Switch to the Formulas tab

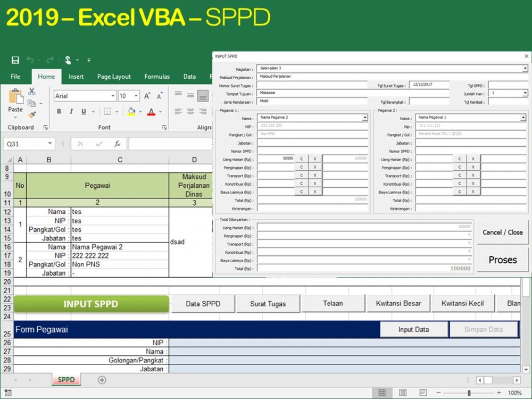[x=157, y=77]
